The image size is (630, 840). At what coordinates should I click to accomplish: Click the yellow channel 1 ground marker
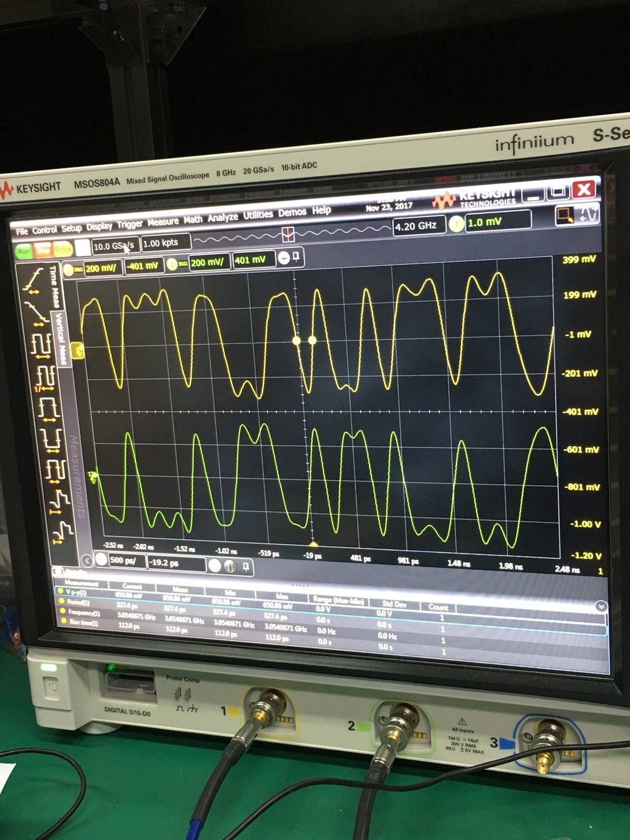click(78, 352)
